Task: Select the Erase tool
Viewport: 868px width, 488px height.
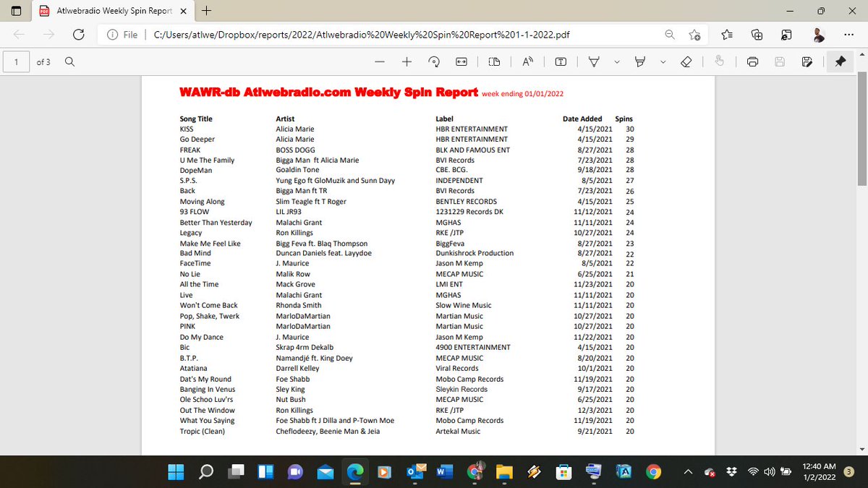Action: coord(686,62)
